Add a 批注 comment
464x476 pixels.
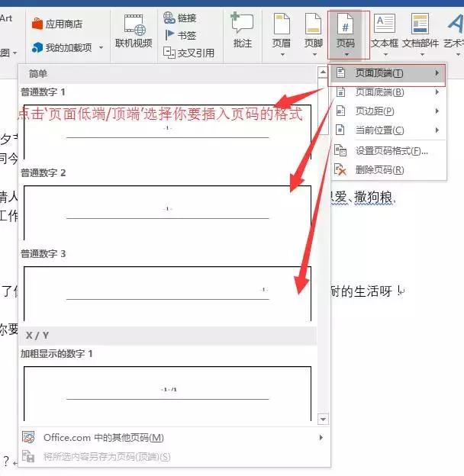pyautogui.click(x=243, y=31)
